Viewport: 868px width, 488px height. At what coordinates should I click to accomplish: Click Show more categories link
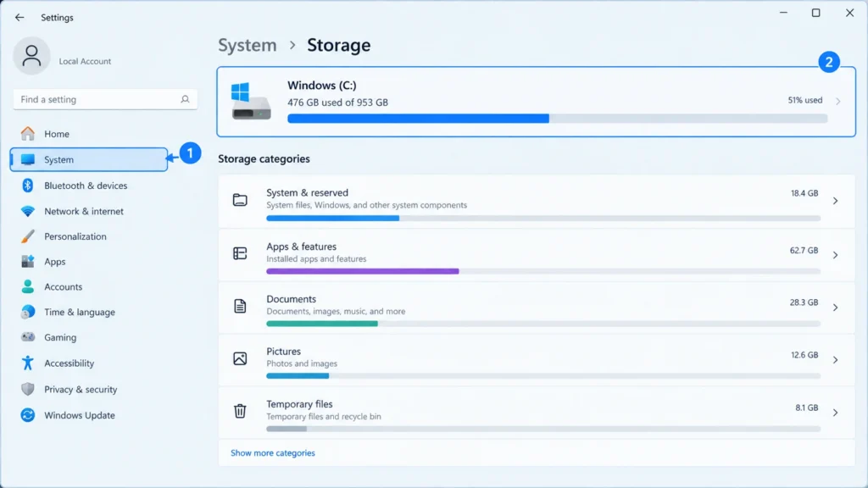272,452
